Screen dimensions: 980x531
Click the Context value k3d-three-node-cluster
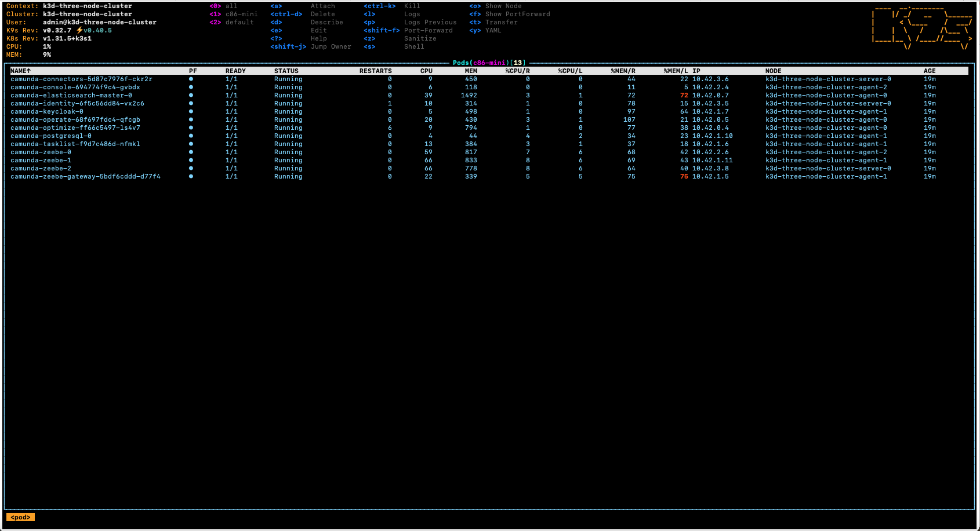coord(88,6)
